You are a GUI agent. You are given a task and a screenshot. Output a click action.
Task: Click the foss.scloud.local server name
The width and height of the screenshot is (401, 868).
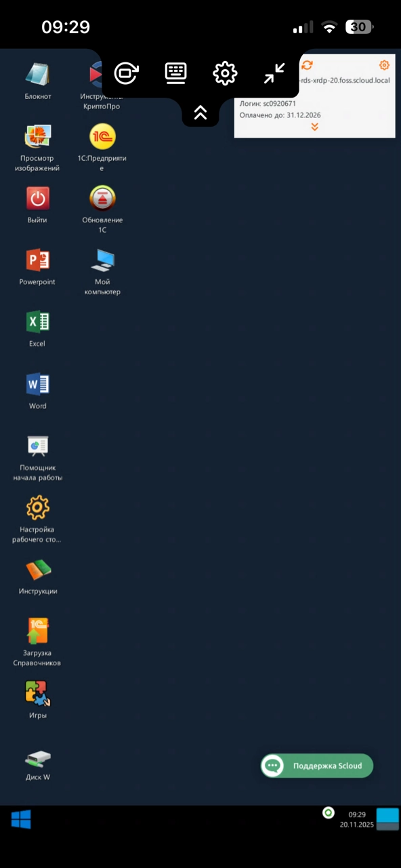tap(344, 80)
